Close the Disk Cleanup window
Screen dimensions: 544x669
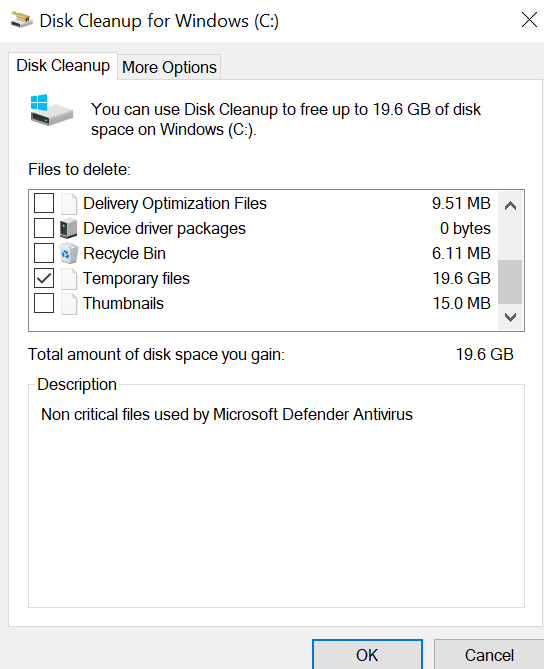529,20
